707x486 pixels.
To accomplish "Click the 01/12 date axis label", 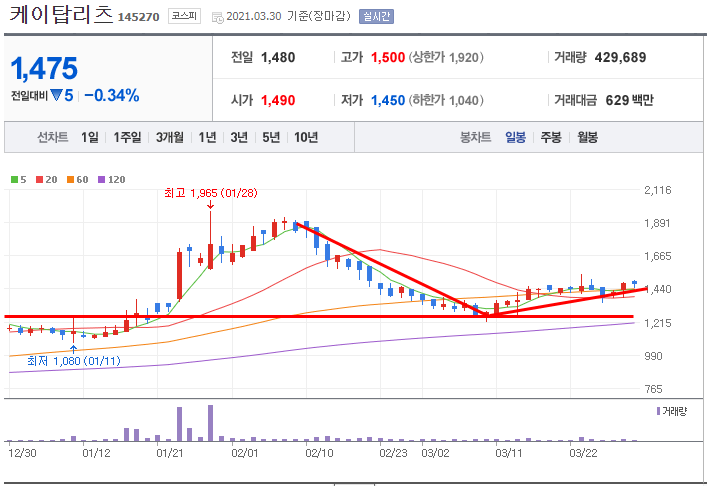I will pos(96,453).
